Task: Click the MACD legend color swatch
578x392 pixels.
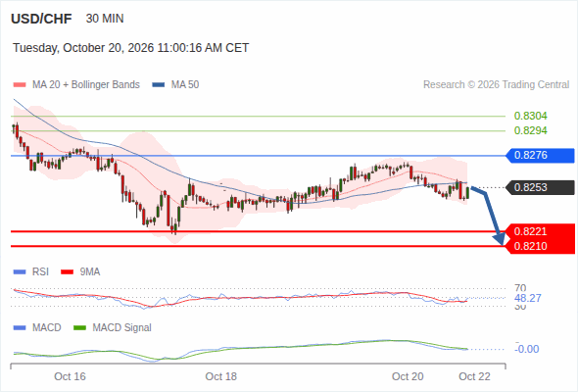Action: [20, 328]
